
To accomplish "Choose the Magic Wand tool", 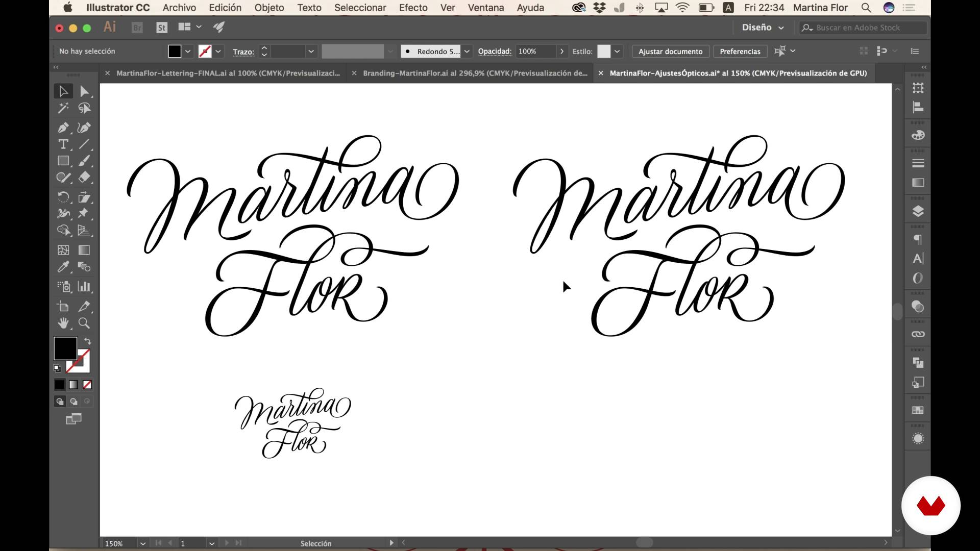I will (x=63, y=108).
